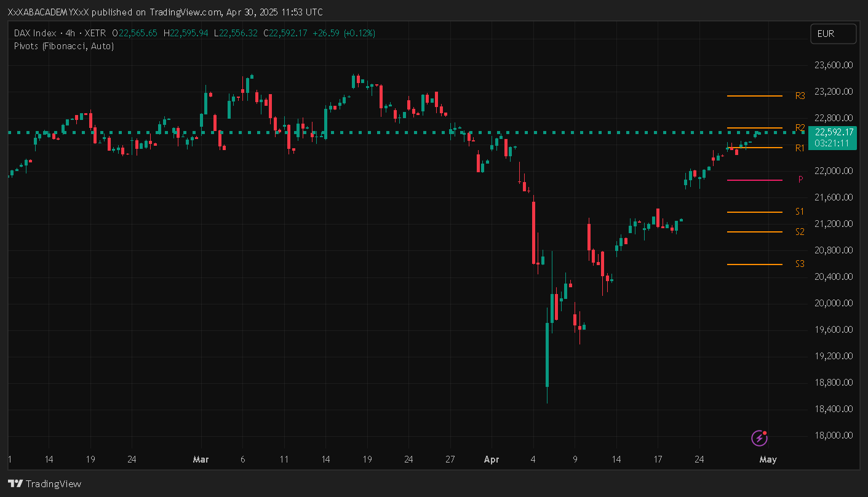The height and width of the screenshot is (497, 868).
Task: Click the Mar label on time axis
Action: click(x=201, y=459)
